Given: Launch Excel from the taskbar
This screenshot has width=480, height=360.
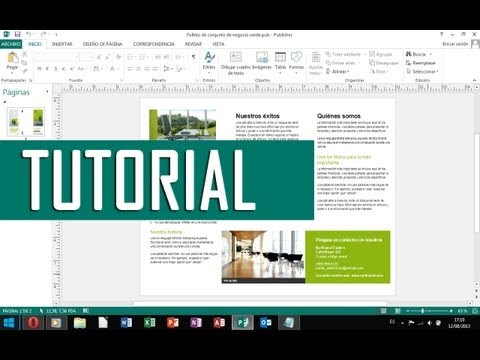Looking at the screenshot, I should pyautogui.click(x=149, y=323).
